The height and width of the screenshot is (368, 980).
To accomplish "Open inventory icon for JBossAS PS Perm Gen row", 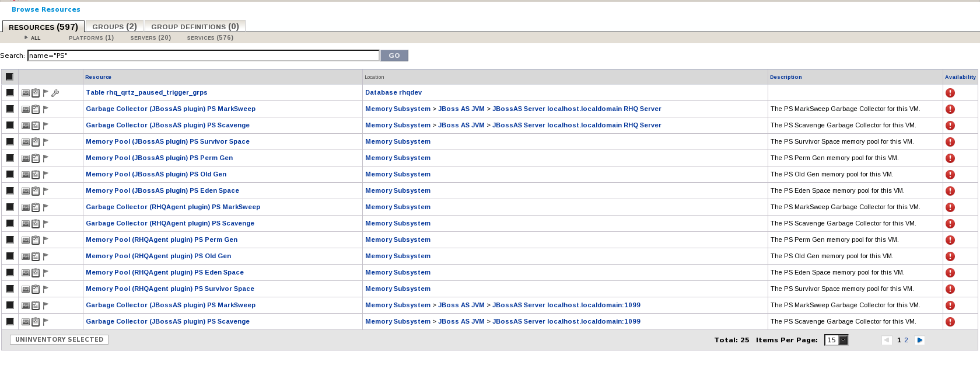I will click(36, 158).
